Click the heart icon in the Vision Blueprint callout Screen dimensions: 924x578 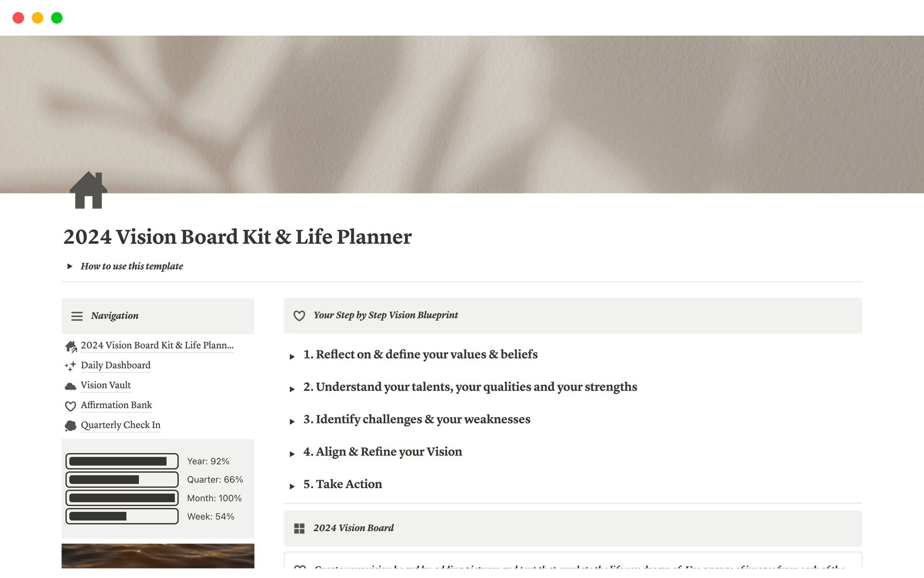coord(299,315)
